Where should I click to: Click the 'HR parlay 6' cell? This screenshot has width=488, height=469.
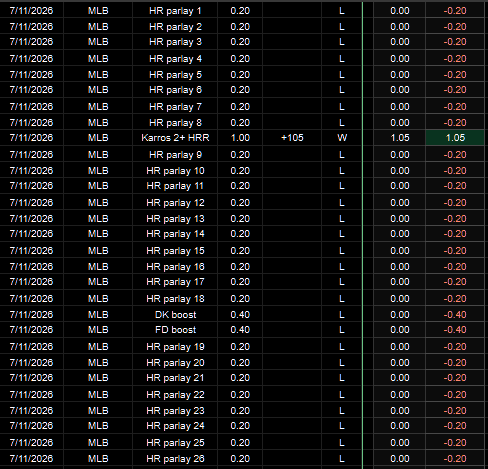point(175,90)
